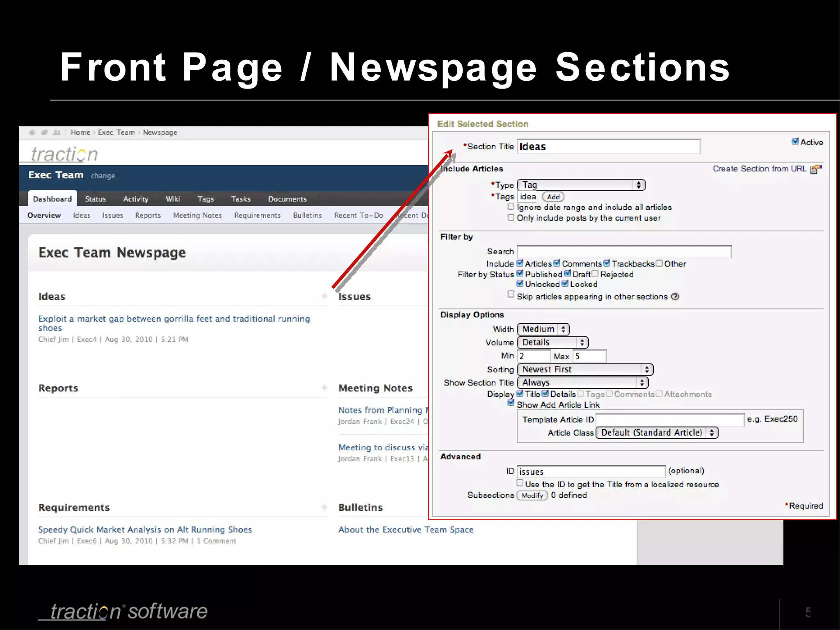Click the help icon beside Skip articles
This screenshot has width=840, height=630.
[675, 297]
